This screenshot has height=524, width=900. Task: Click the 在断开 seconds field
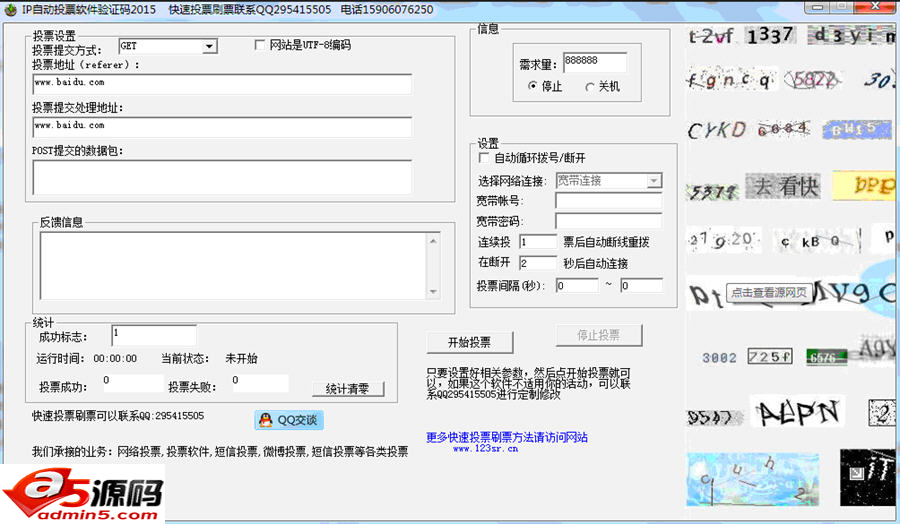(538, 263)
